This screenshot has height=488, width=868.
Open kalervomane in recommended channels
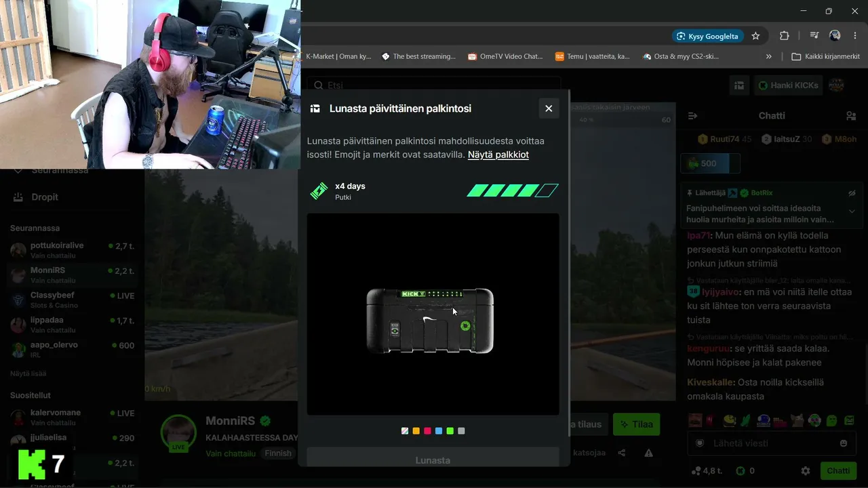point(73,417)
